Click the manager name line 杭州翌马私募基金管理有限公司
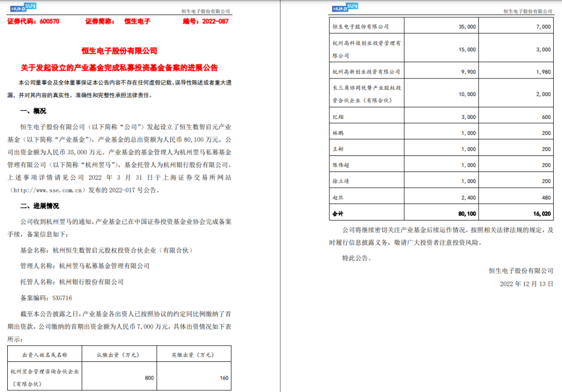 85,266
